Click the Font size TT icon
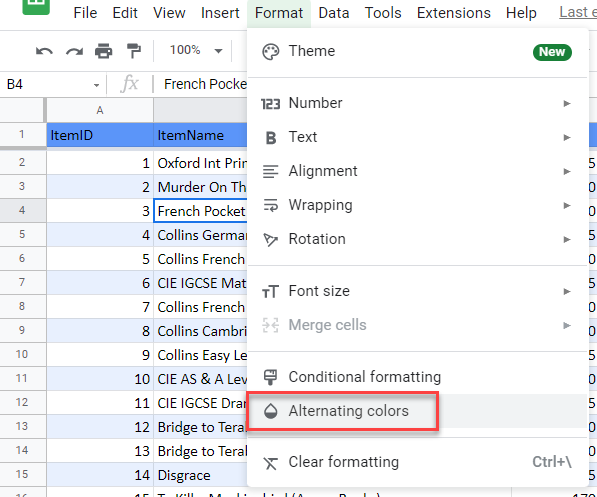This screenshot has height=497, width=597. 271,292
